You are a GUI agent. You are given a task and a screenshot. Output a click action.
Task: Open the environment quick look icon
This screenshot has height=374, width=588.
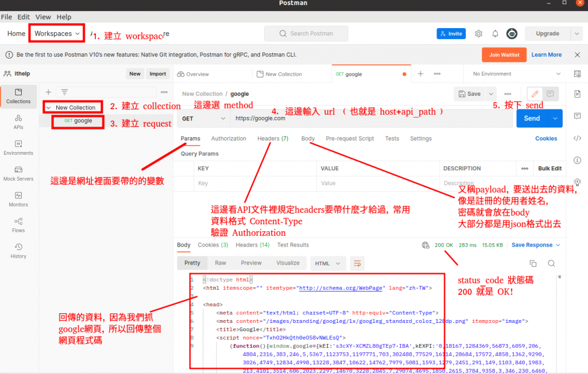point(578,74)
